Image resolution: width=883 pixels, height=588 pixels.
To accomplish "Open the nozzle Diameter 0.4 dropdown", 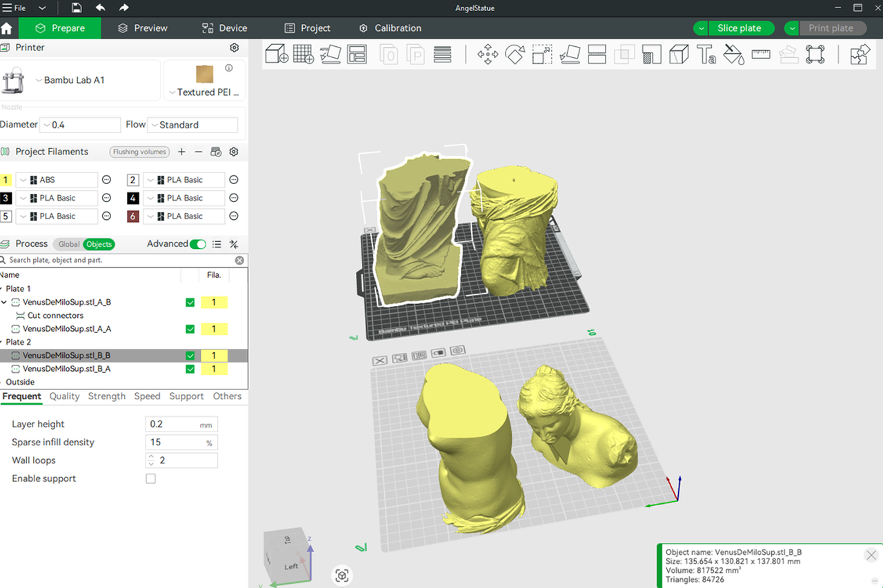I will pyautogui.click(x=80, y=125).
